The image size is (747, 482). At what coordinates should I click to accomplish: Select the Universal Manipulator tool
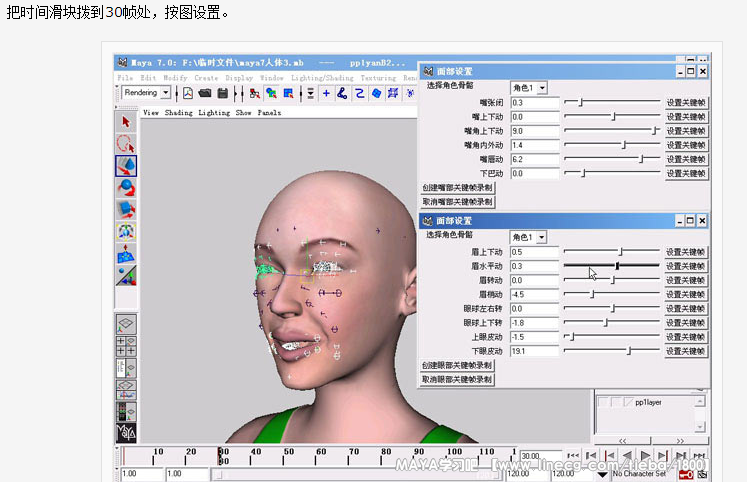pos(126,231)
